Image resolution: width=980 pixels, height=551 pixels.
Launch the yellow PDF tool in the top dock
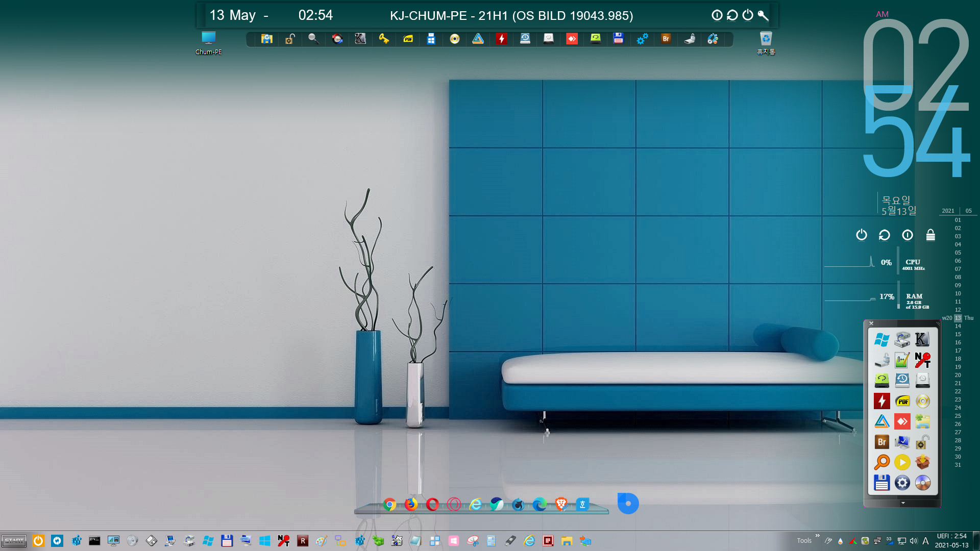(408, 39)
